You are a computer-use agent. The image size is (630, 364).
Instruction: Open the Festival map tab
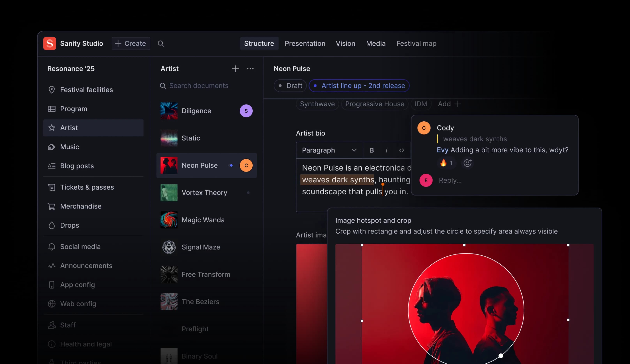[x=416, y=43]
